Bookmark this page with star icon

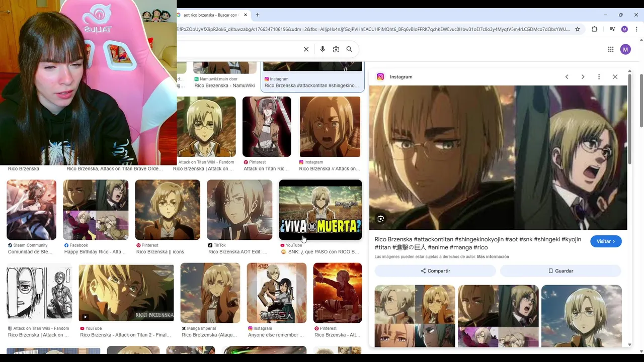point(578,29)
